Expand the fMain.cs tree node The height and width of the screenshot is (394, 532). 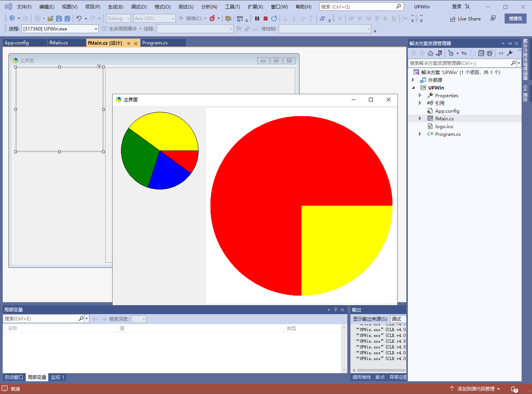point(420,118)
